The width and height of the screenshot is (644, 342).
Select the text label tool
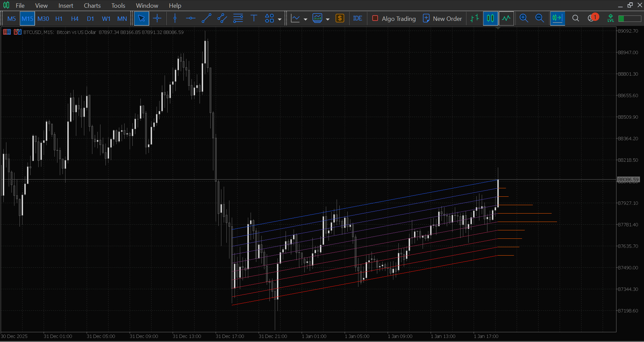point(254,18)
